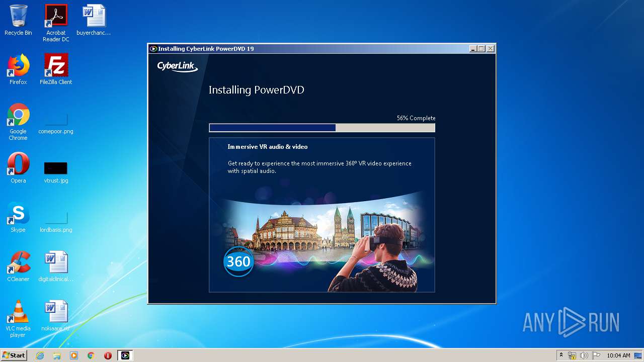Click the installer title bar app icon
The image size is (644, 362).
[x=153, y=49]
